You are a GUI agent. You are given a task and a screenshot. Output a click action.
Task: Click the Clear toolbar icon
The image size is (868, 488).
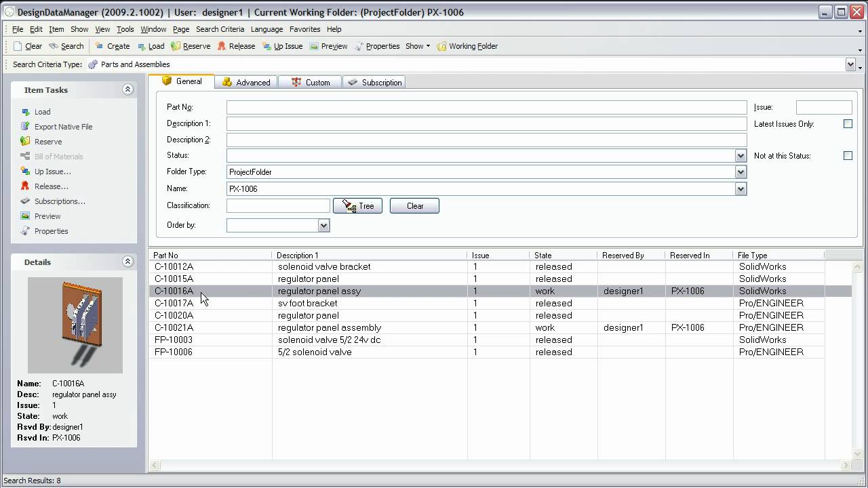point(18,46)
